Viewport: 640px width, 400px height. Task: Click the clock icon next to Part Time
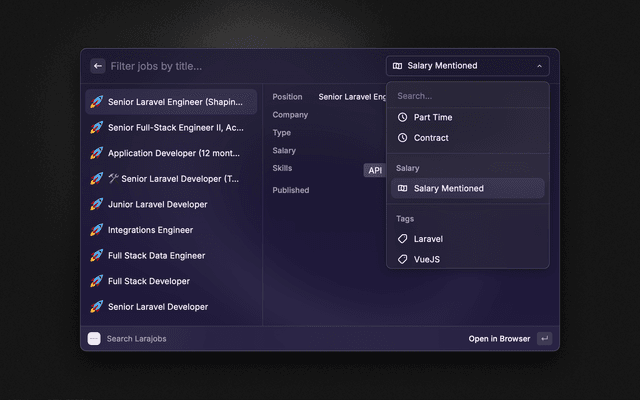coord(402,117)
